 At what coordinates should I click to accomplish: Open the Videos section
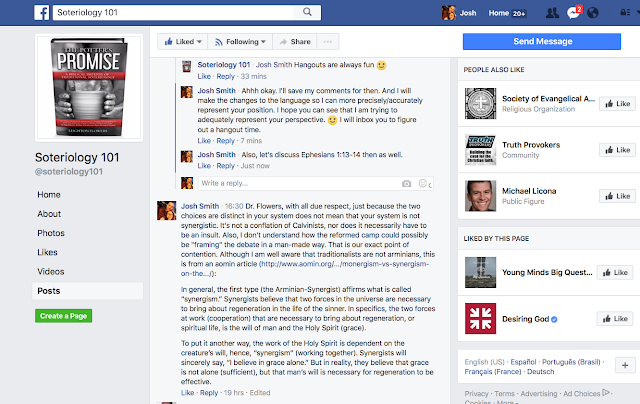click(x=51, y=271)
